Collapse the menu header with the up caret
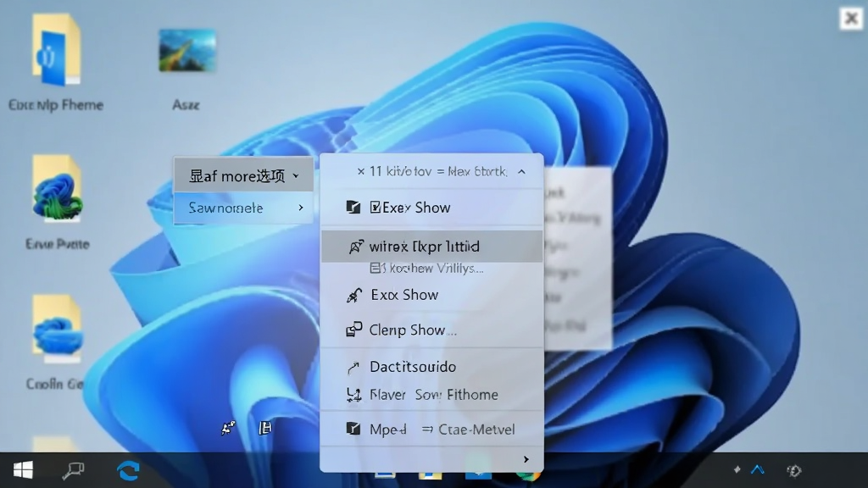 (x=521, y=171)
